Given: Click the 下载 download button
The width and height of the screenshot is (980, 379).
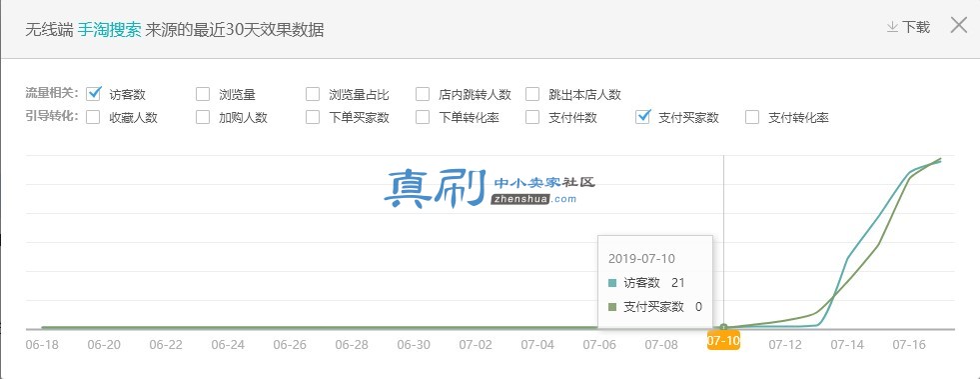Looking at the screenshot, I should [x=908, y=27].
